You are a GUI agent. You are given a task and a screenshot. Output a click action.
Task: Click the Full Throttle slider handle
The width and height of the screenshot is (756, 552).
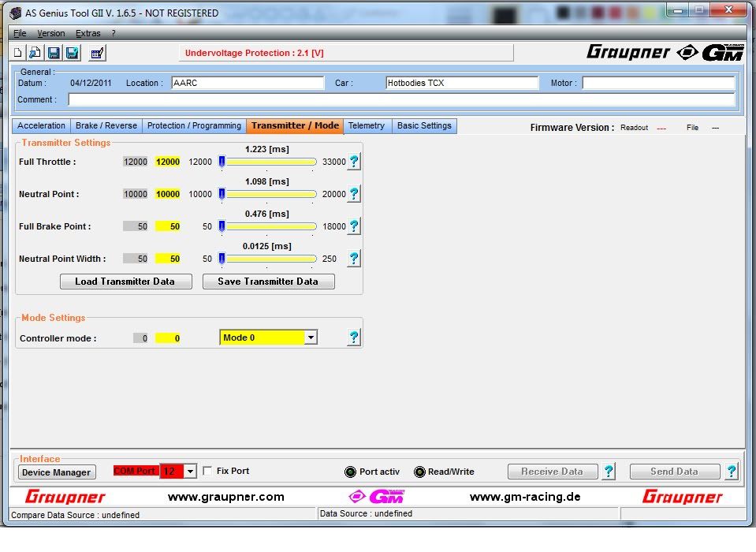click(x=222, y=162)
